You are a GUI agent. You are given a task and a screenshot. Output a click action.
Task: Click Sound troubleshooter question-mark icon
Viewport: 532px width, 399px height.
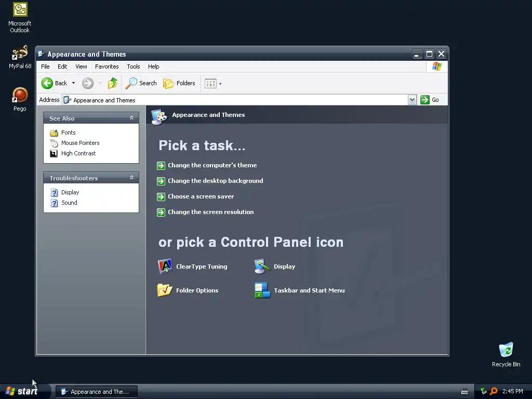tap(54, 203)
